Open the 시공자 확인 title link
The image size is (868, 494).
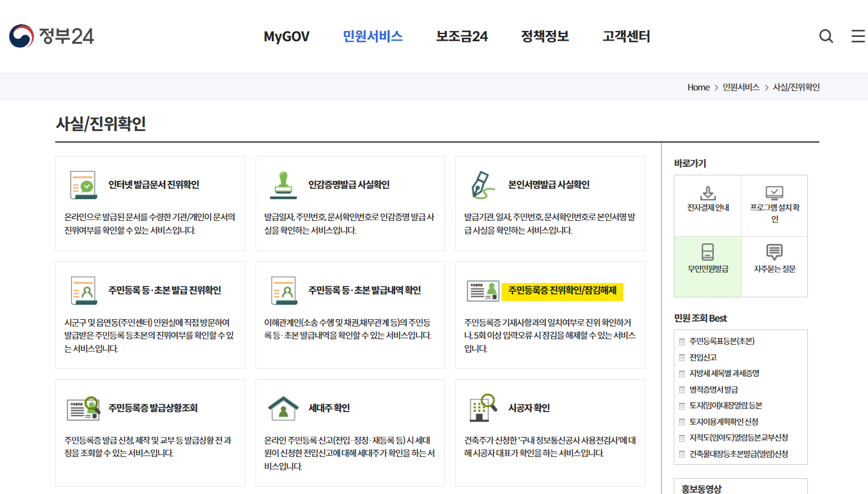[529, 408]
